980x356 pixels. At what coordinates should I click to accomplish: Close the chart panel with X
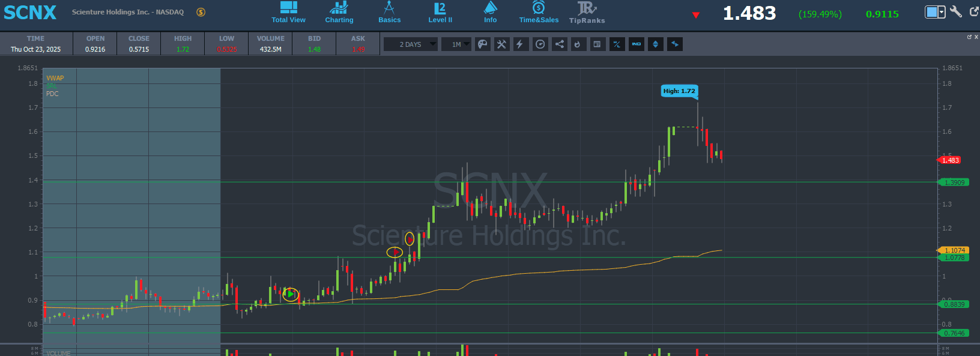point(976,37)
